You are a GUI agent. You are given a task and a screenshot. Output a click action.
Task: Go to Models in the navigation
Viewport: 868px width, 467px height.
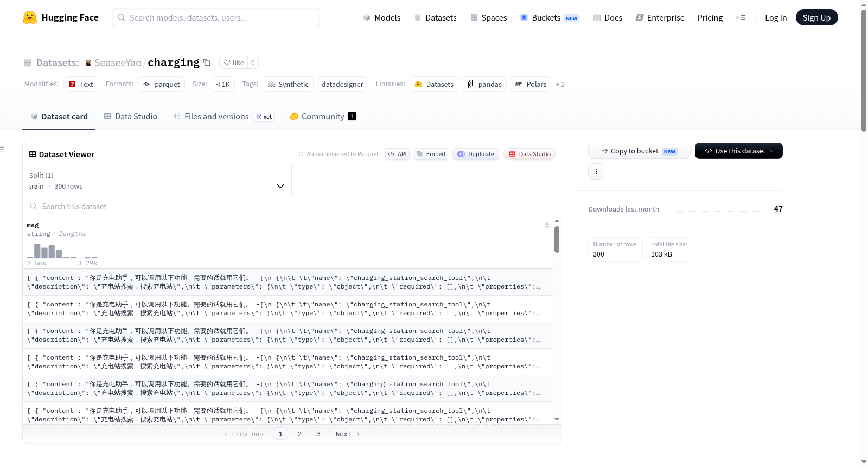pos(382,17)
